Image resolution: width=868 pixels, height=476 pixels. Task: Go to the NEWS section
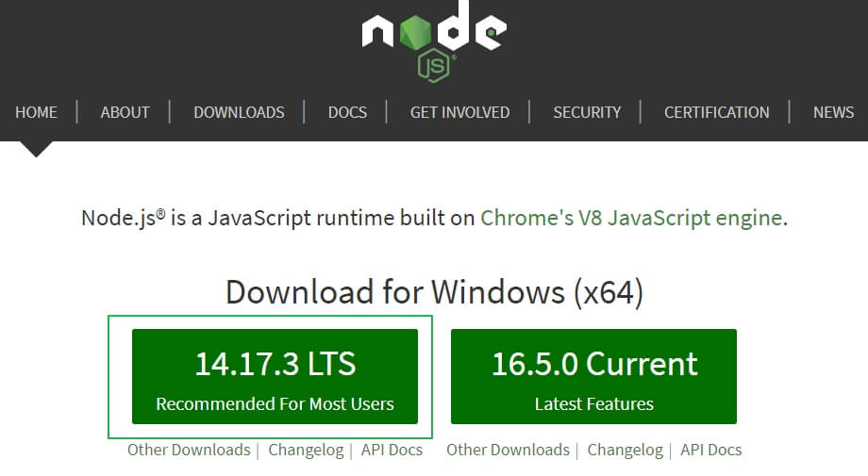tap(834, 112)
